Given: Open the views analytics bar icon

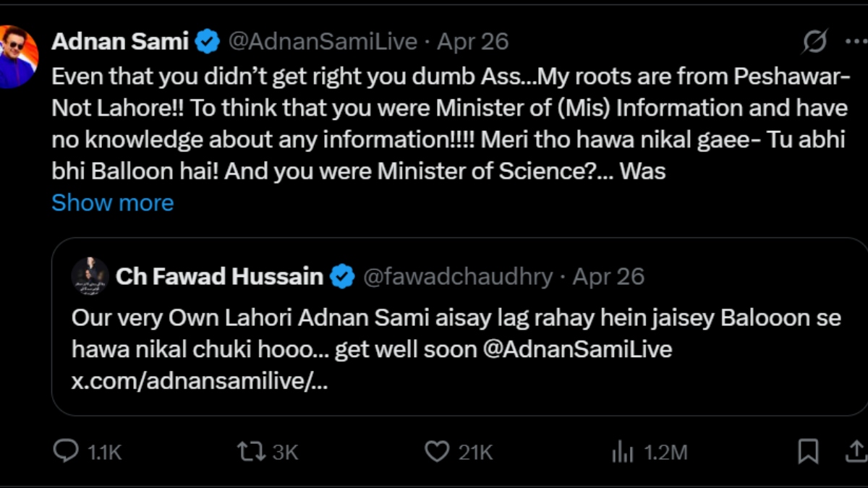Looking at the screenshot, I should [x=622, y=452].
